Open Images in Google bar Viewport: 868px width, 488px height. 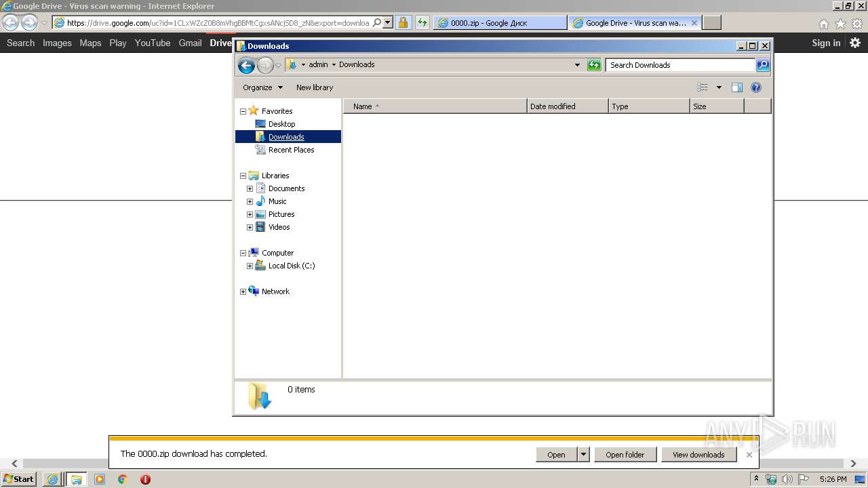point(57,43)
